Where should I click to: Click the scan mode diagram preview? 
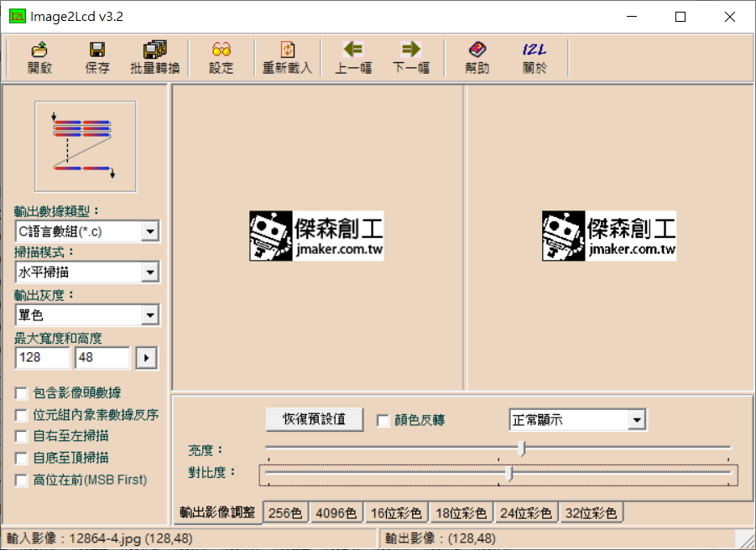pyautogui.click(x=86, y=147)
